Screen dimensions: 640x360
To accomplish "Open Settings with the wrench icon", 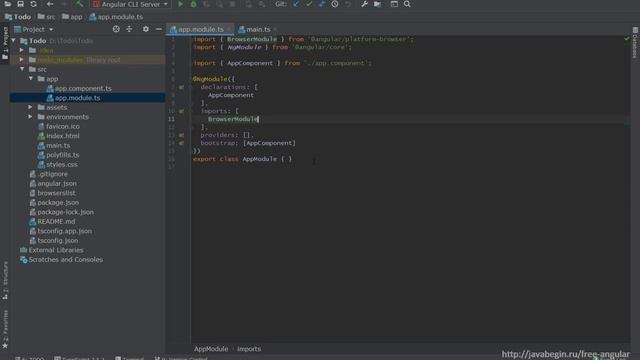I will [364, 4].
